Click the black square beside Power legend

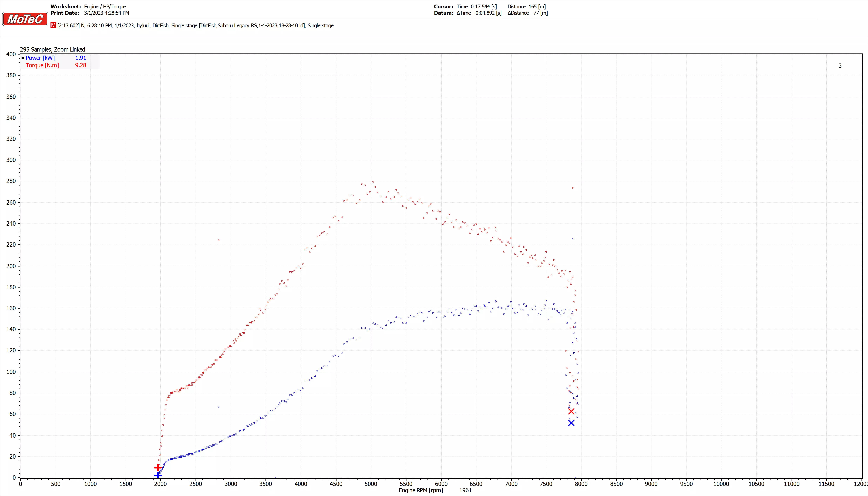tap(23, 58)
